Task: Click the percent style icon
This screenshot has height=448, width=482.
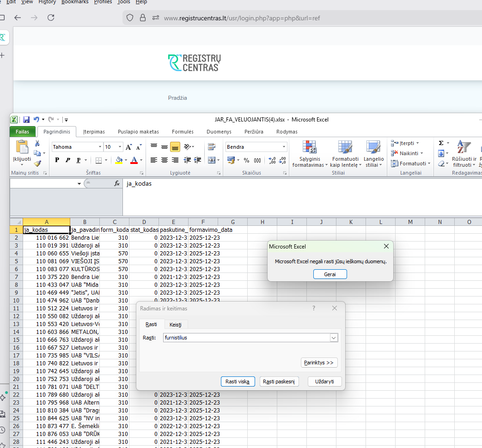Action: pos(246,160)
